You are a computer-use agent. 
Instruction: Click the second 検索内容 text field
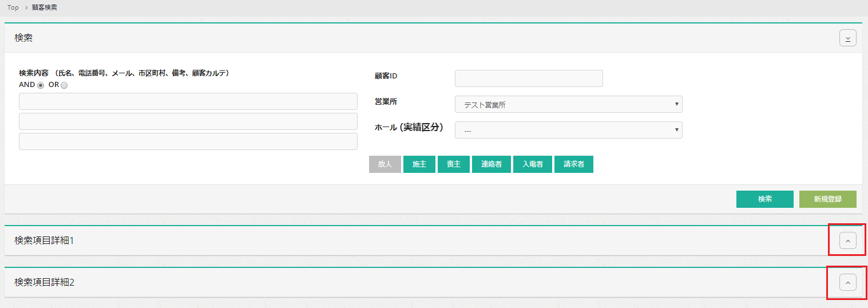pos(188,121)
